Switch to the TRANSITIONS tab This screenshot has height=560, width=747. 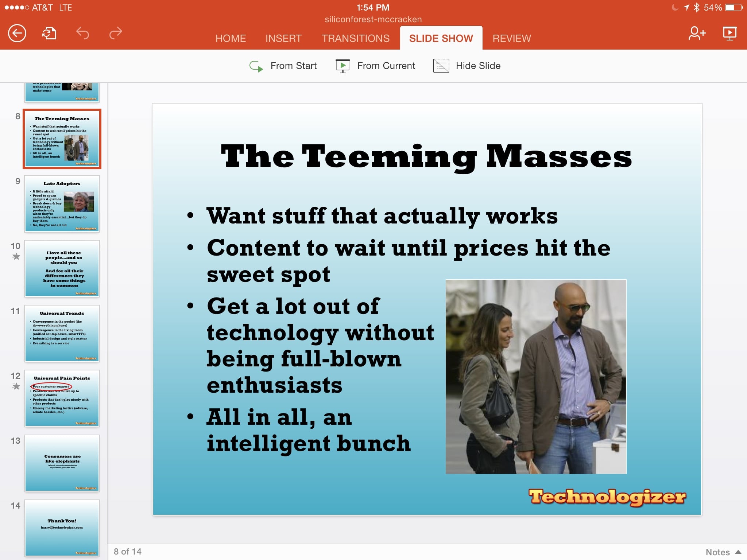click(356, 38)
